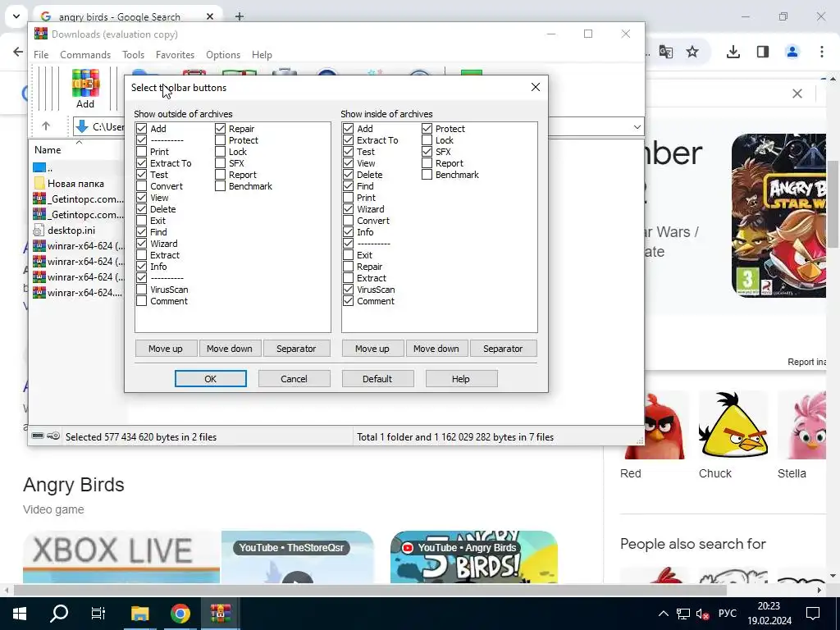Check Lock in inside-of-archives list

tap(427, 139)
